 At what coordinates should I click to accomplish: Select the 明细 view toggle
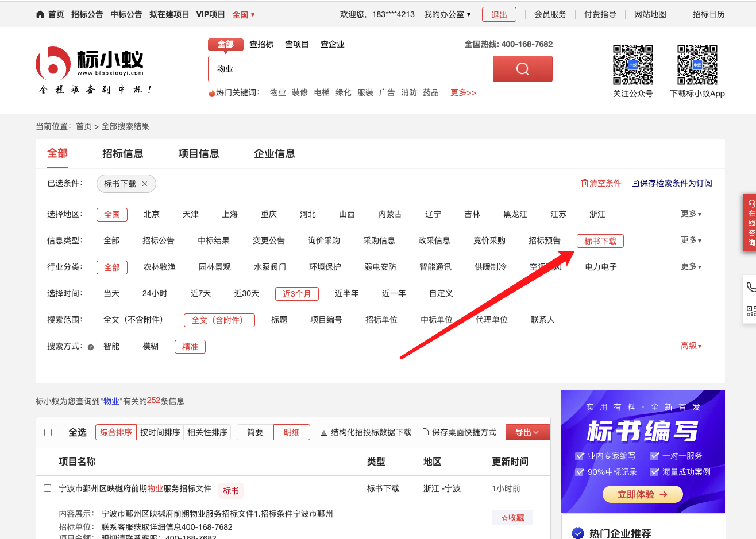point(291,432)
